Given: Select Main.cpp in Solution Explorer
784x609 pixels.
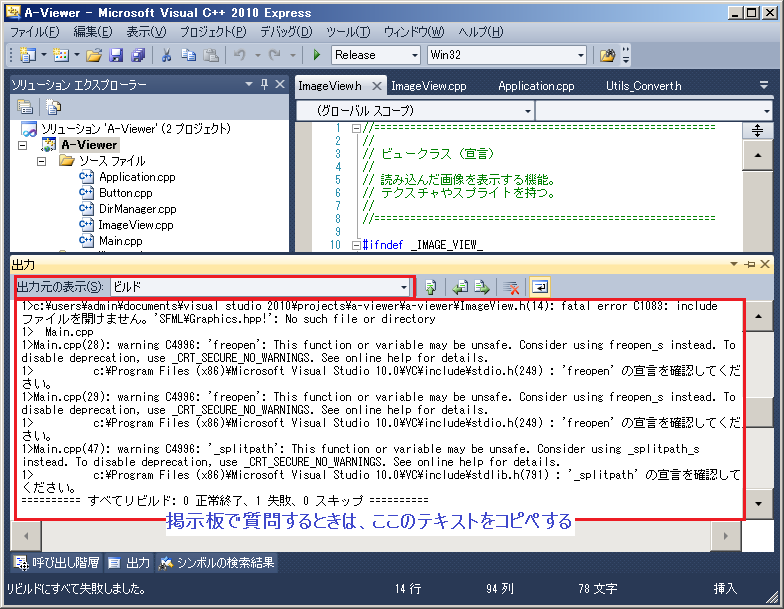Looking at the screenshot, I should click(120, 241).
